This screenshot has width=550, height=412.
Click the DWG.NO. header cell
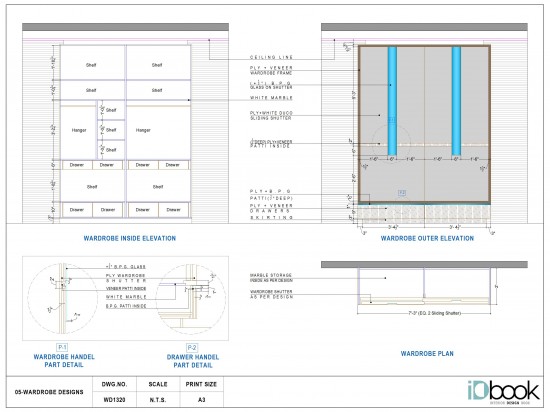(114, 384)
